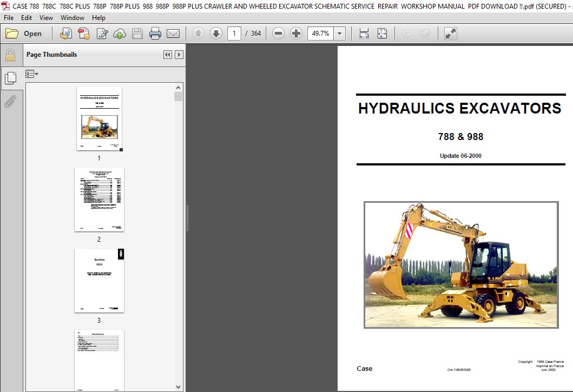Click the print icon

[x=155, y=34]
